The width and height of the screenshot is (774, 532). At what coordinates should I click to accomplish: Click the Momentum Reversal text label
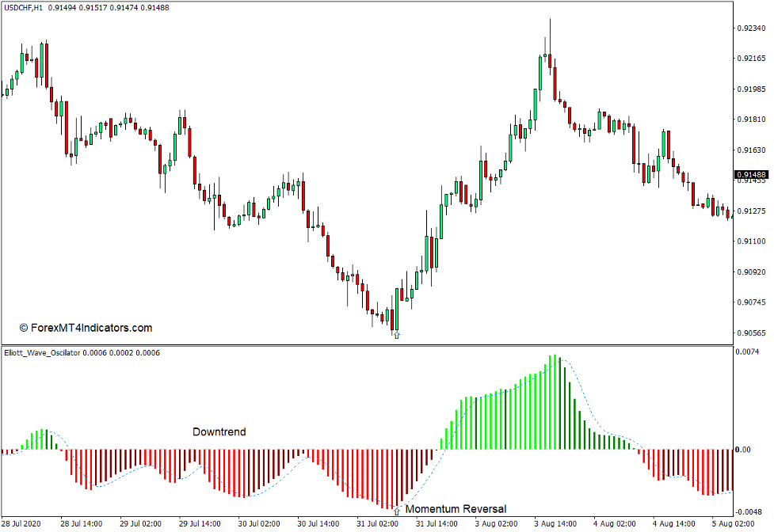click(458, 507)
